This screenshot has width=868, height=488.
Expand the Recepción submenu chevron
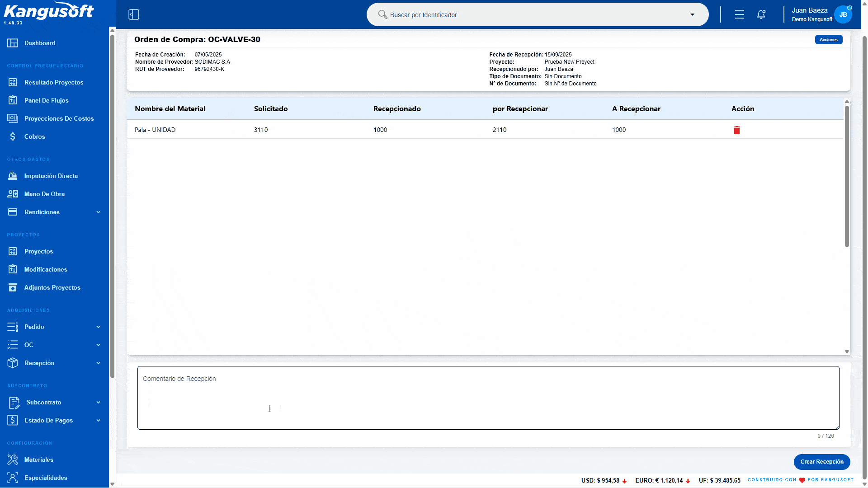(x=98, y=363)
